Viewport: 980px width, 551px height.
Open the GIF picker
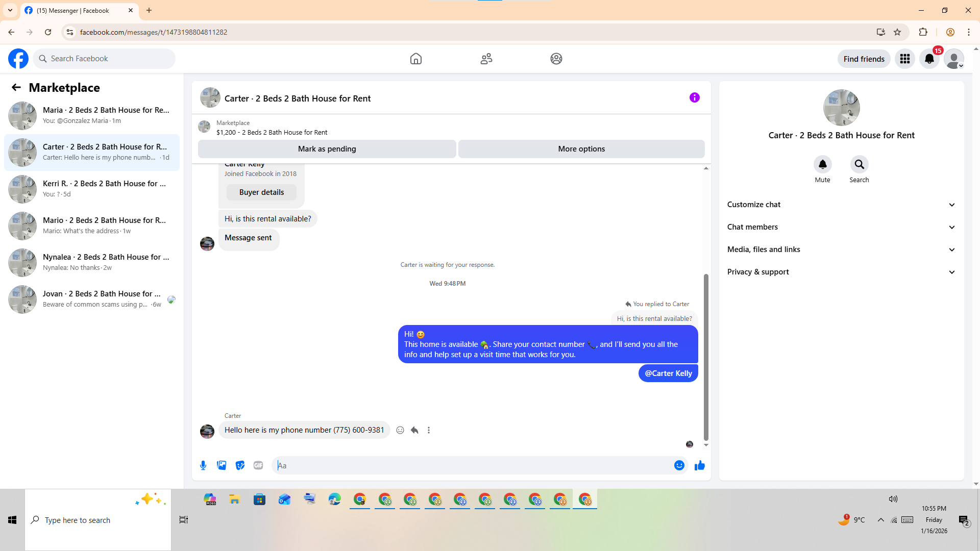(x=258, y=465)
